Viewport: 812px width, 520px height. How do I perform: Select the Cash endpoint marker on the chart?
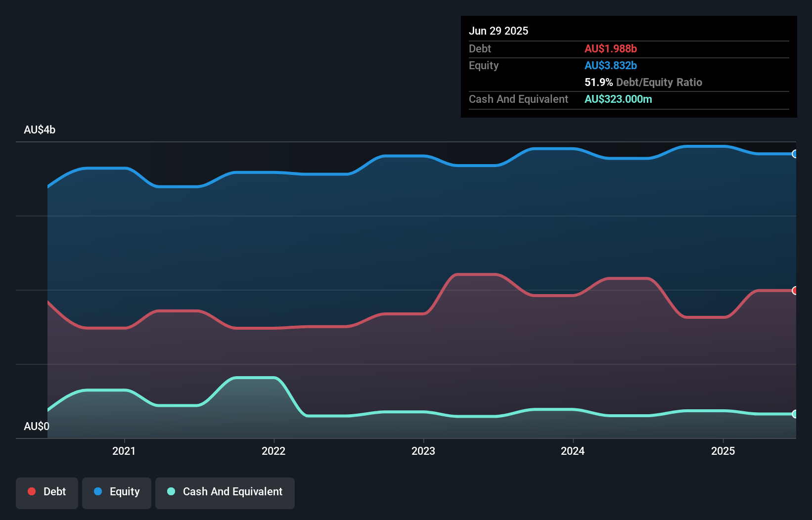[x=795, y=414]
